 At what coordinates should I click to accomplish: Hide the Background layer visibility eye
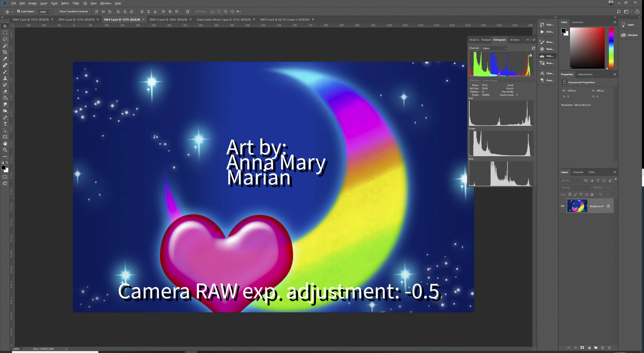563,206
